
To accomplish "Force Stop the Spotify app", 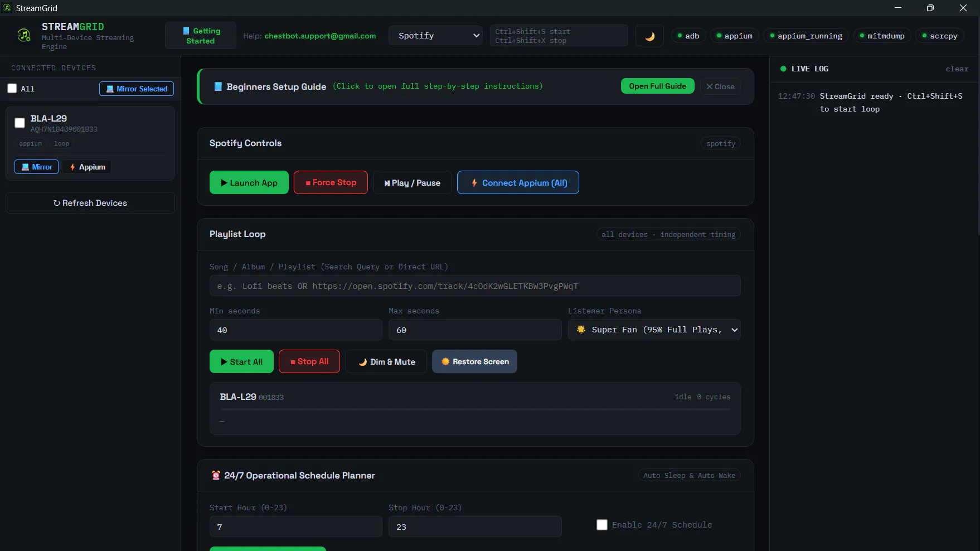I will point(331,182).
